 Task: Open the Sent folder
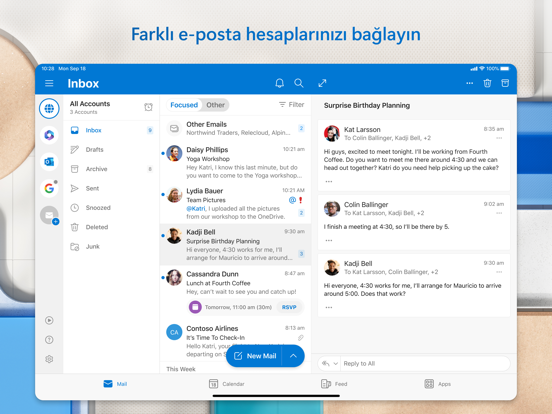pos(111,188)
